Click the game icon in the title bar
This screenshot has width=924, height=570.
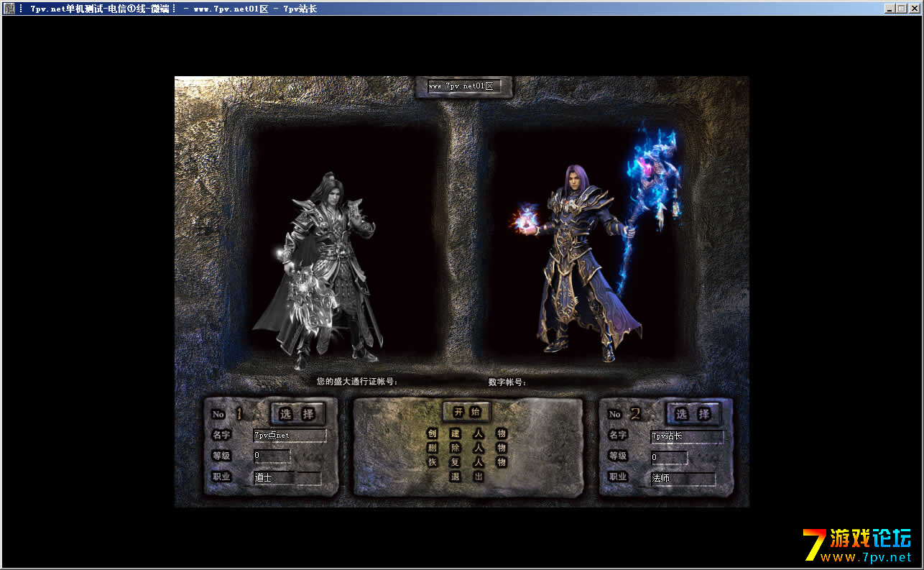[8, 9]
